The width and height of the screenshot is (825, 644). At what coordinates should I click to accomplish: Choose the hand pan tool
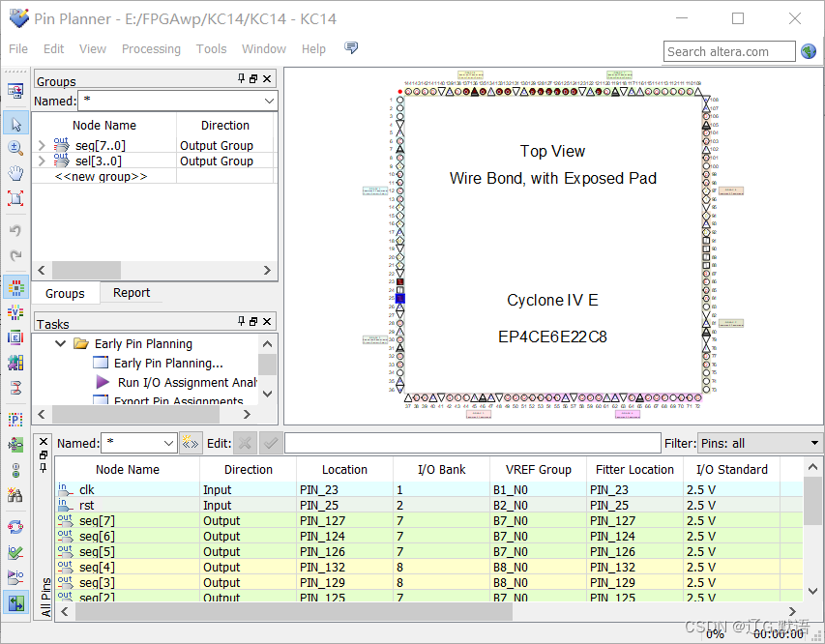point(15,172)
